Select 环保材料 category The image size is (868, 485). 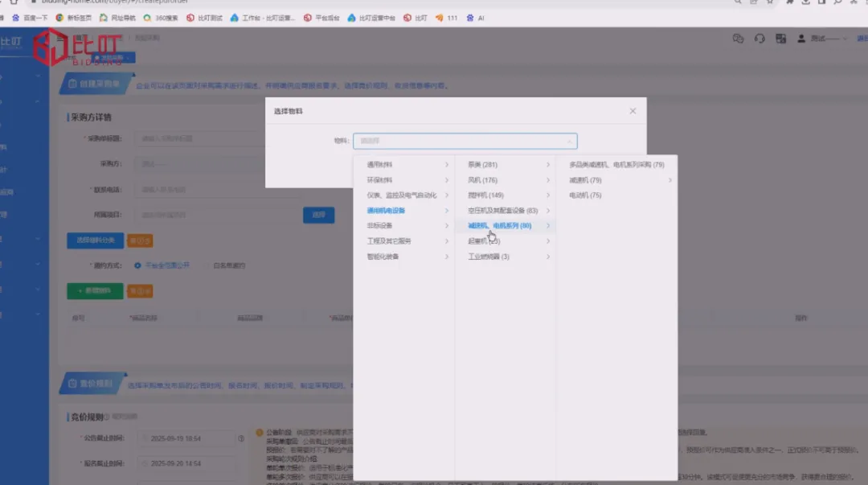click(379, 180)
